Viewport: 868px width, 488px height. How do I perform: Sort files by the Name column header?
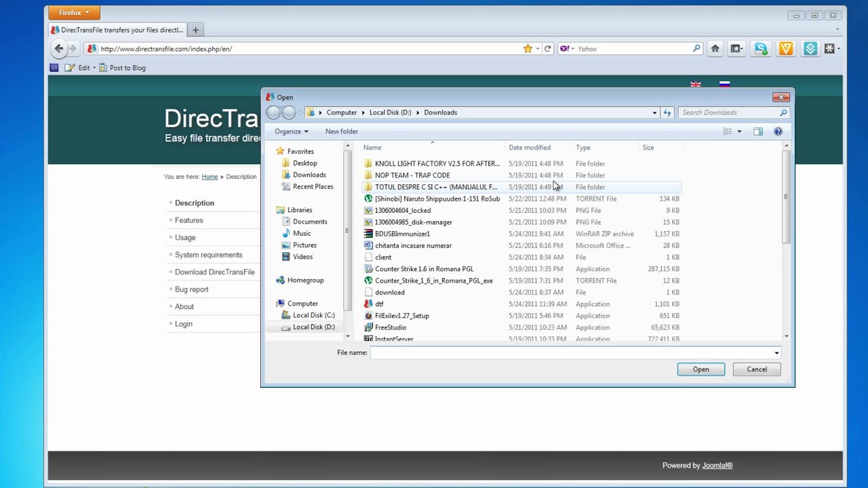(432, 148)
